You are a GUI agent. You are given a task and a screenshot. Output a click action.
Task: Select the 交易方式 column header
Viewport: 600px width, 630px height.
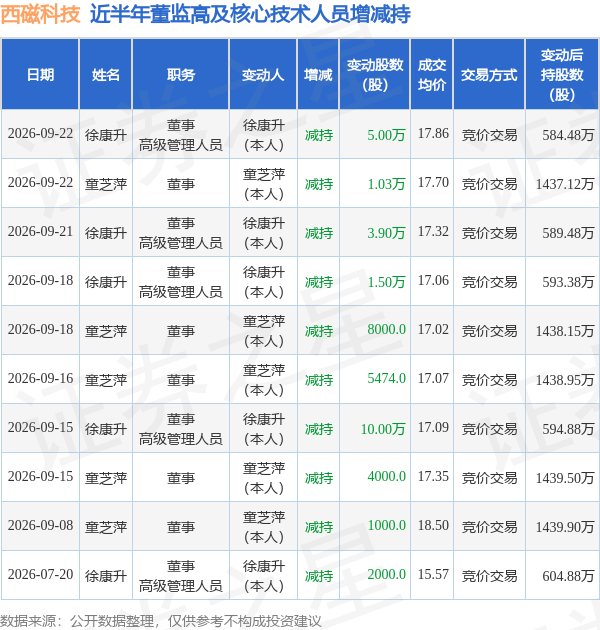tap(489, 75)
